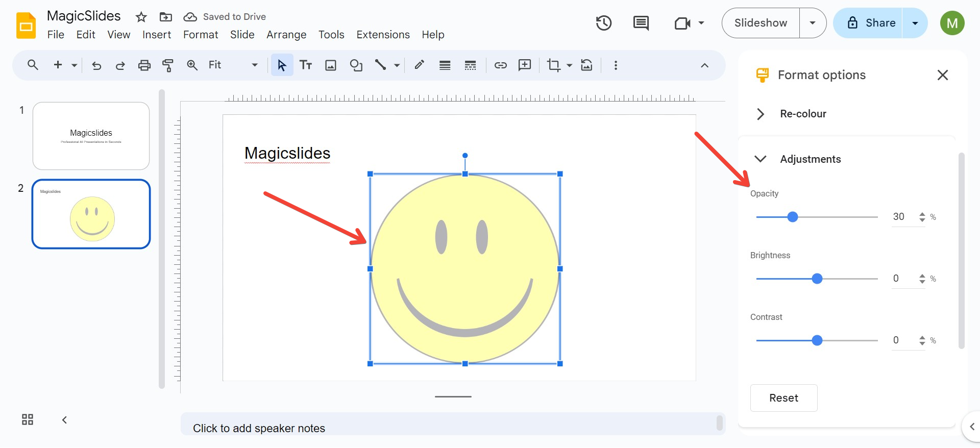The height and width of the screenshot is (448, 980).
Task: Open version history clock icon
Action: click(604, 23)
